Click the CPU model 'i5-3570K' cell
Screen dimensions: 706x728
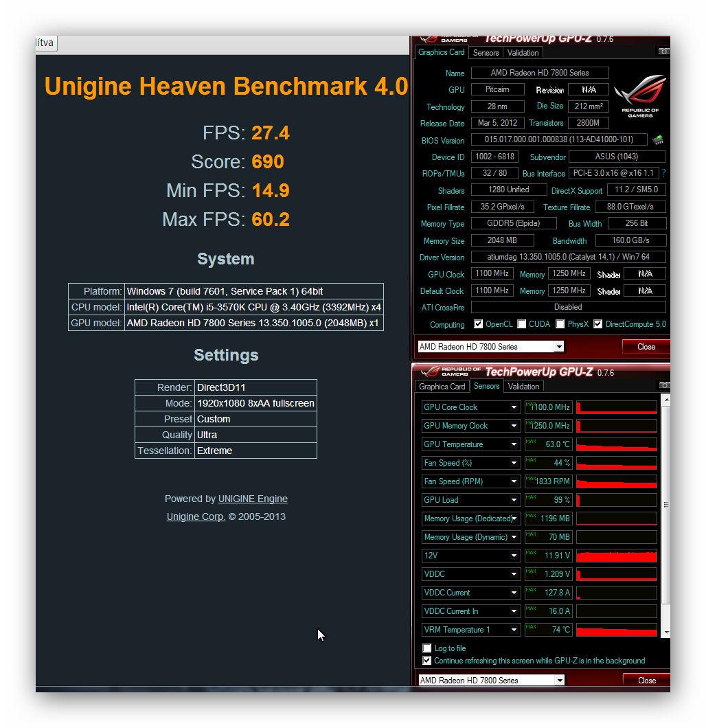(x=254, y=307)
